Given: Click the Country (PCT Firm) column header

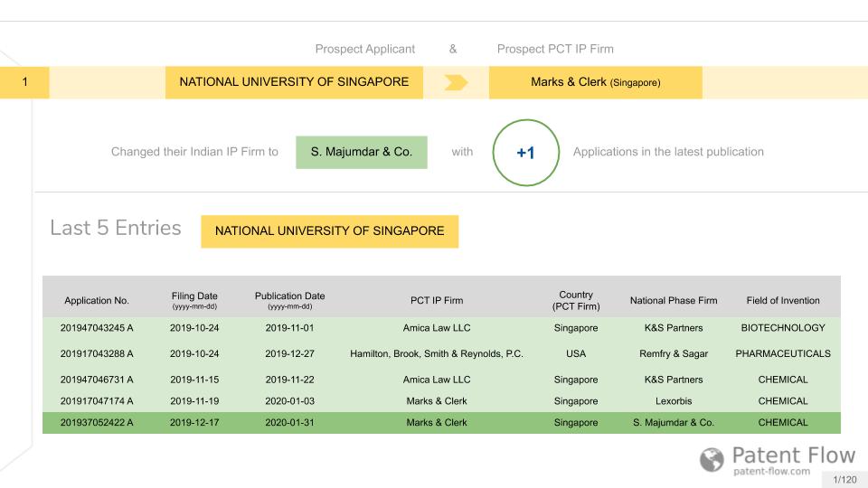Looking at the screenshot, I should coord(576,300).
